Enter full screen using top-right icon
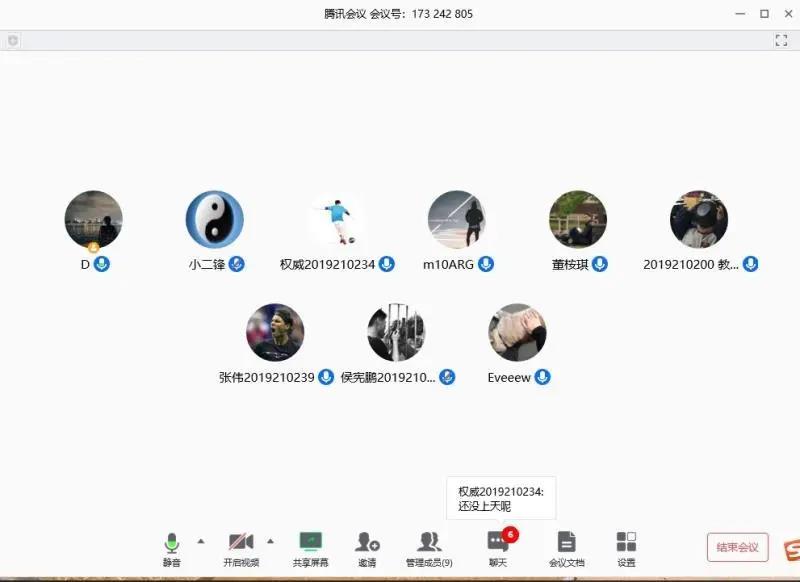This screenshot has height=582, width=800. click(782, 40)
